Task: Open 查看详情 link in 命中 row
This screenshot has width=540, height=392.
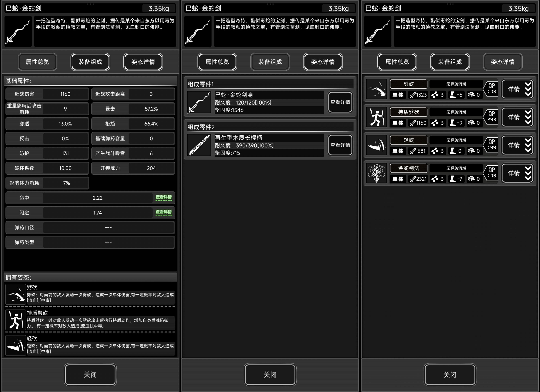Action: tap(164, 197)
